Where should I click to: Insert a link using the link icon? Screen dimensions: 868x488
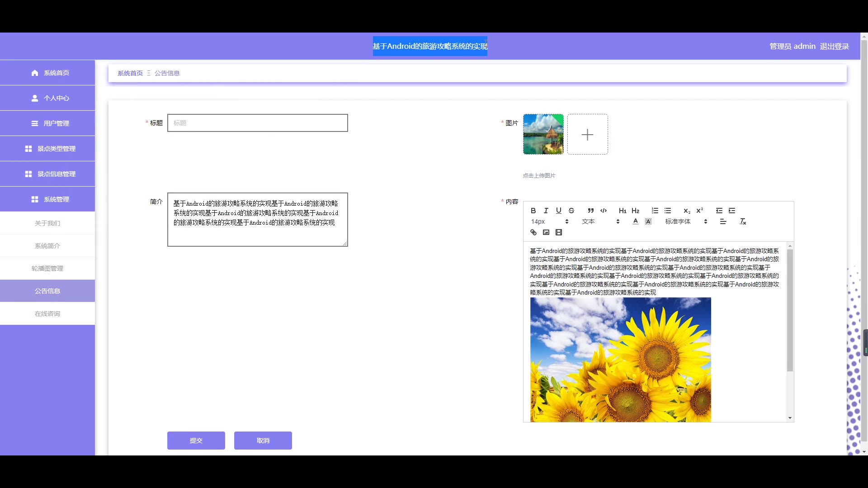[533, 232]
